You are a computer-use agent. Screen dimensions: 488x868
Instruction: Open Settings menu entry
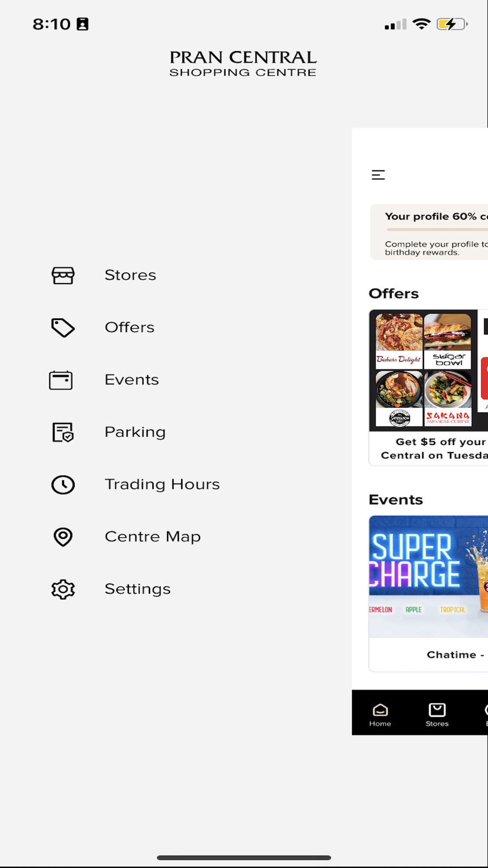pyautogui.click(x=138, y=589)
